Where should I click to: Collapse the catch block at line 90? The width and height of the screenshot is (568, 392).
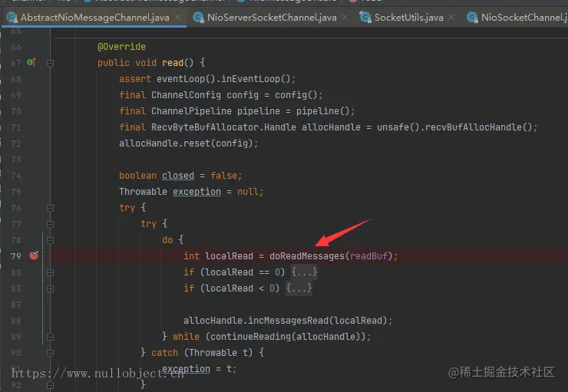coord(51,353)
